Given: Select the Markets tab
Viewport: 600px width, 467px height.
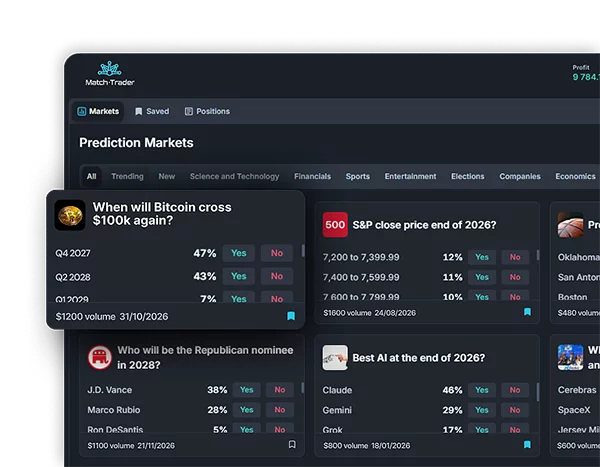Looking at the screenshot, I should tap(98, 111).
